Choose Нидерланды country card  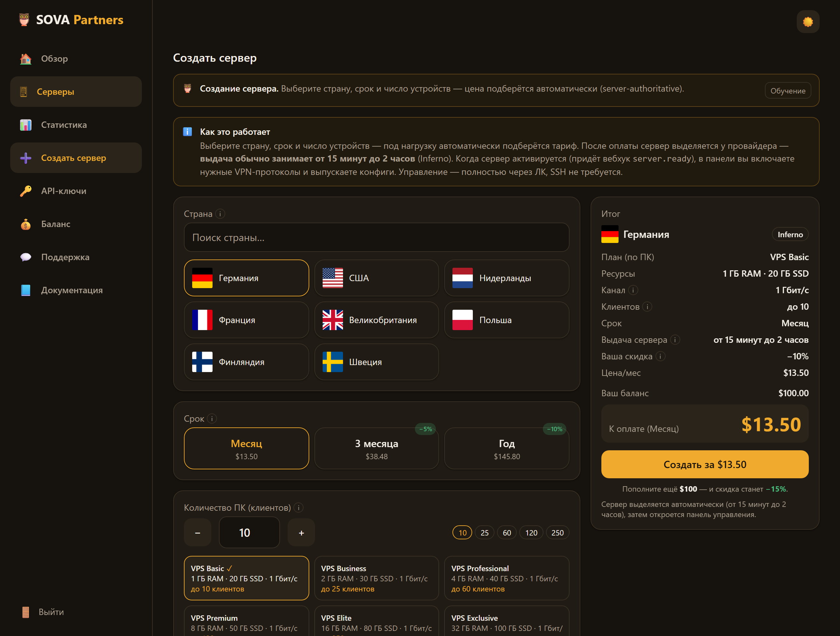(507, 278)
